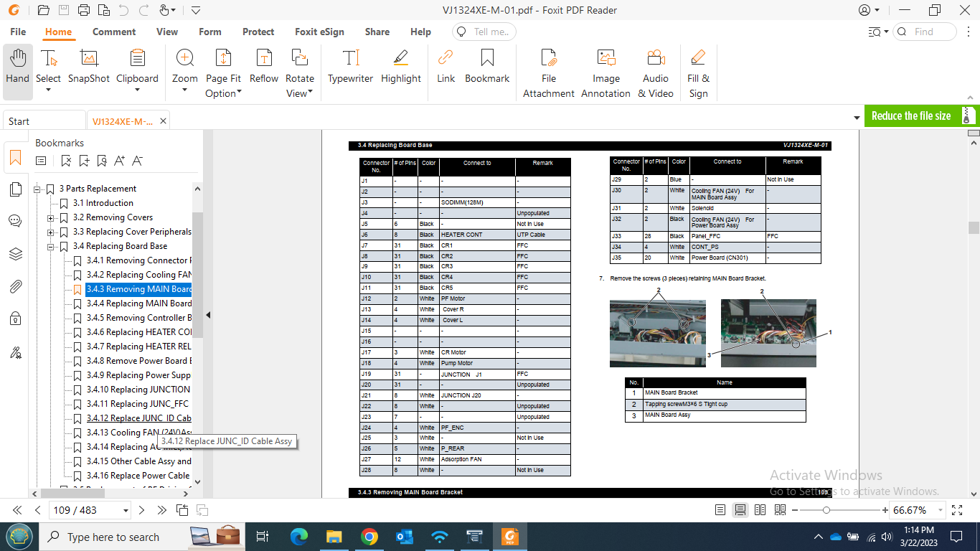Open the Start tab

click(43, 121)
